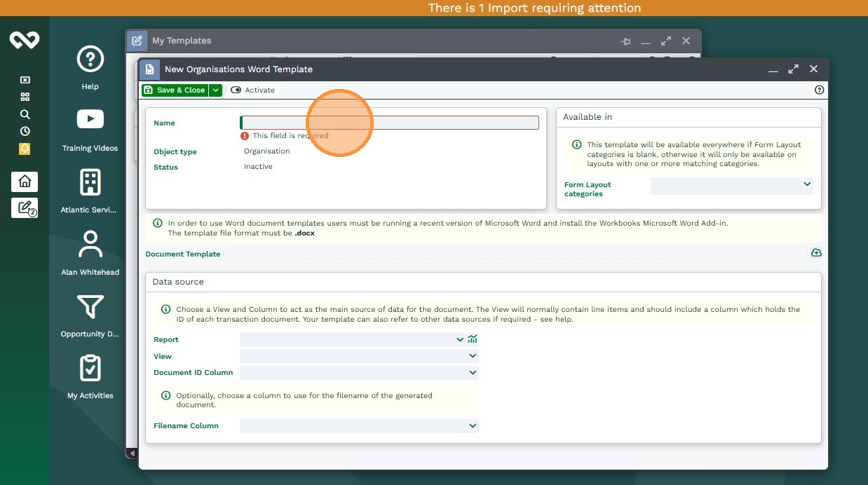The image size is (868, 485).
Task: Click the 'Available in' panel heading
Action: click(x=588, y=117)
